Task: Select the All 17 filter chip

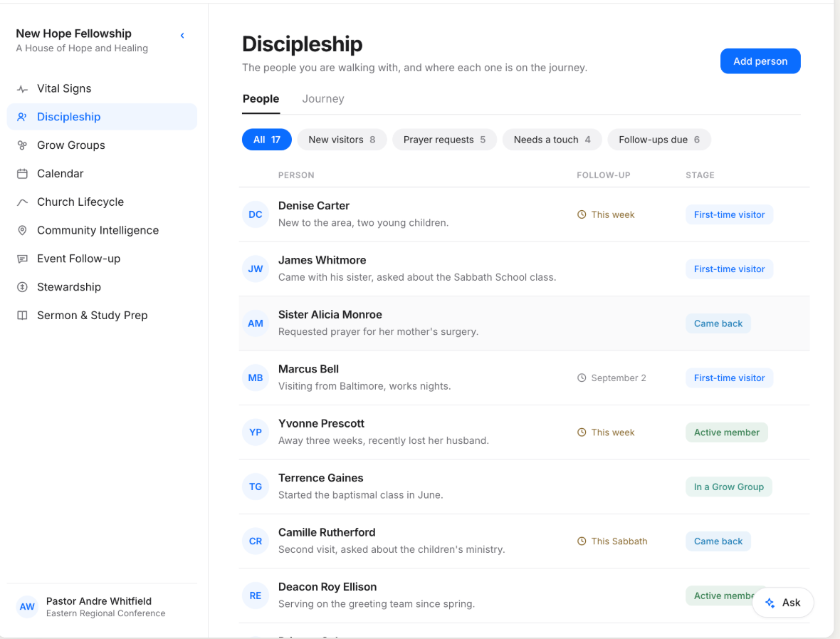Action: click(267, 140)
